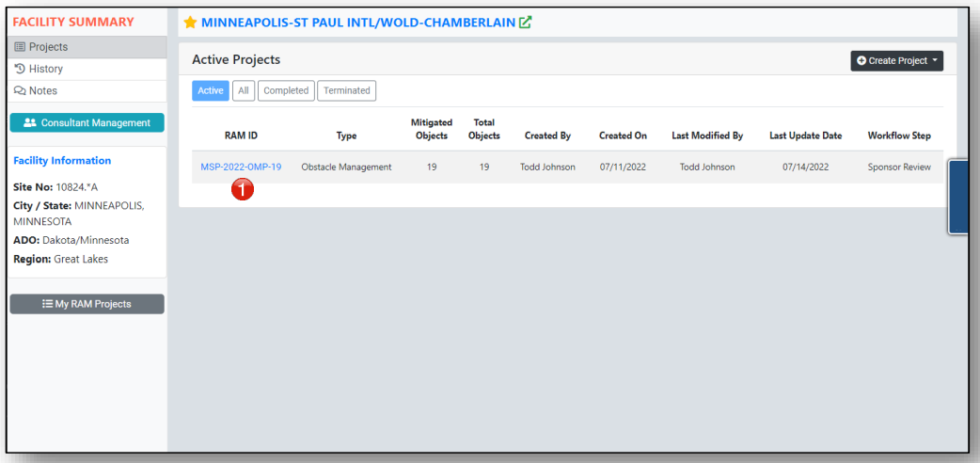The width and height of the screenshot is (980, 463).
Task: Click the Total Objects column header
Action: pyautogui.click(x=484, y=129)
